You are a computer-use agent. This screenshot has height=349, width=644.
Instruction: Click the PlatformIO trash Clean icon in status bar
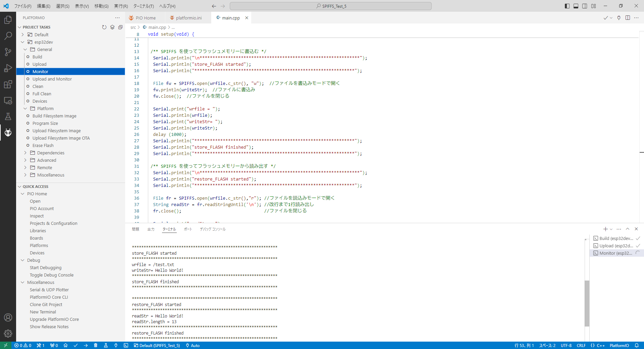click(x=96, y=345)
